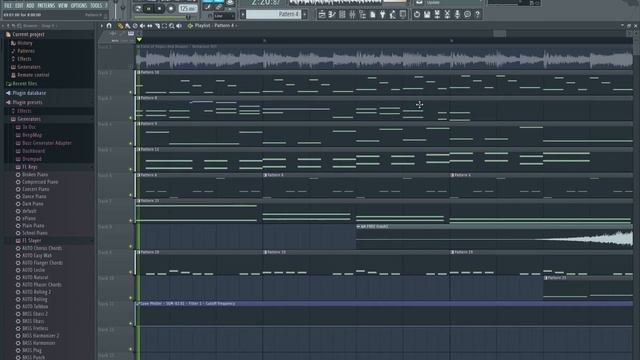Select the playlist Paint brush tool
Viewport: 640px width, 360px height.
[x=127, y=26]
